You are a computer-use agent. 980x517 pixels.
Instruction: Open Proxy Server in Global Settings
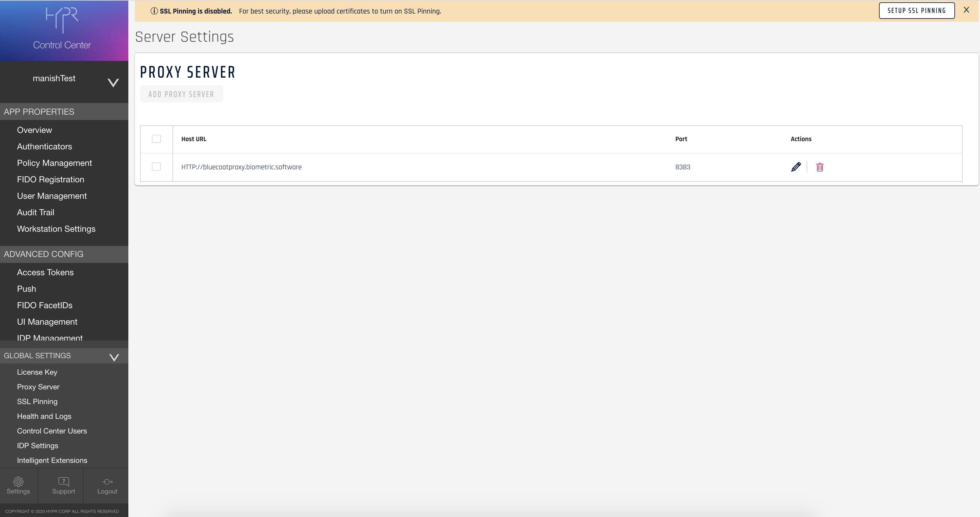(38, 387)
